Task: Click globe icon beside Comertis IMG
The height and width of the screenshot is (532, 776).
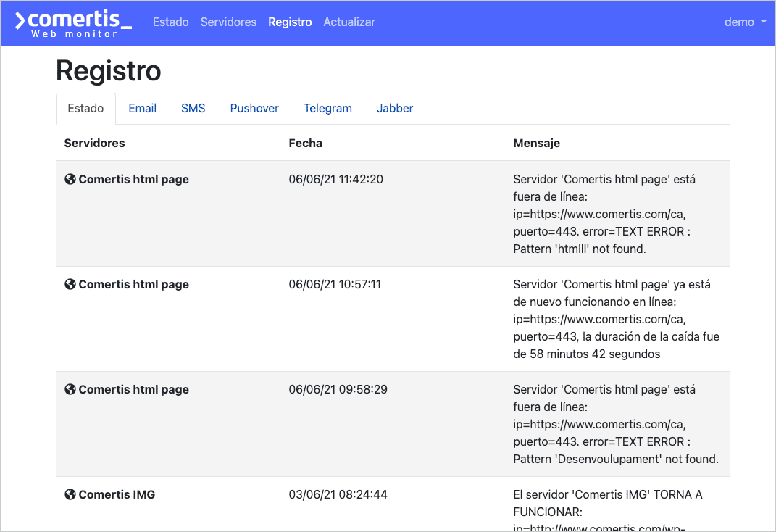Action: [70, 494]
